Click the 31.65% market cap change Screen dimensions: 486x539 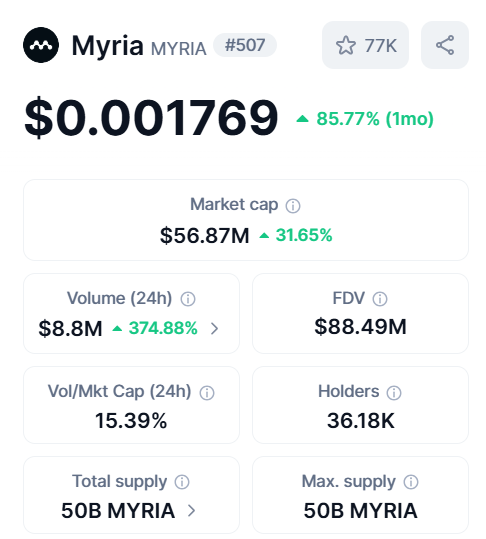[296, 235]
